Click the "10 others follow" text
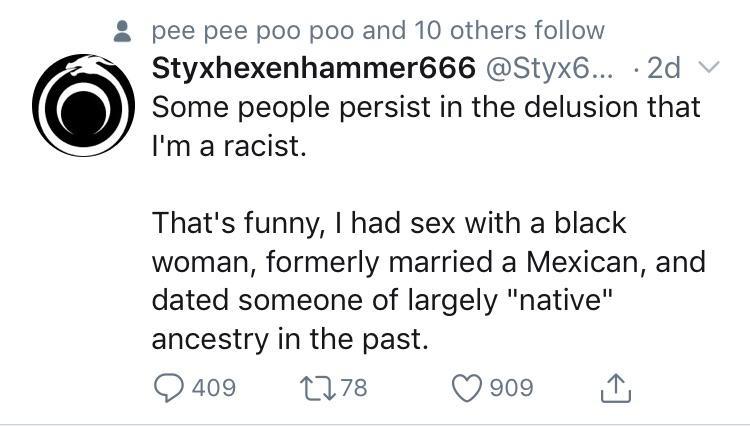750x426 pixels. (509, 31)
